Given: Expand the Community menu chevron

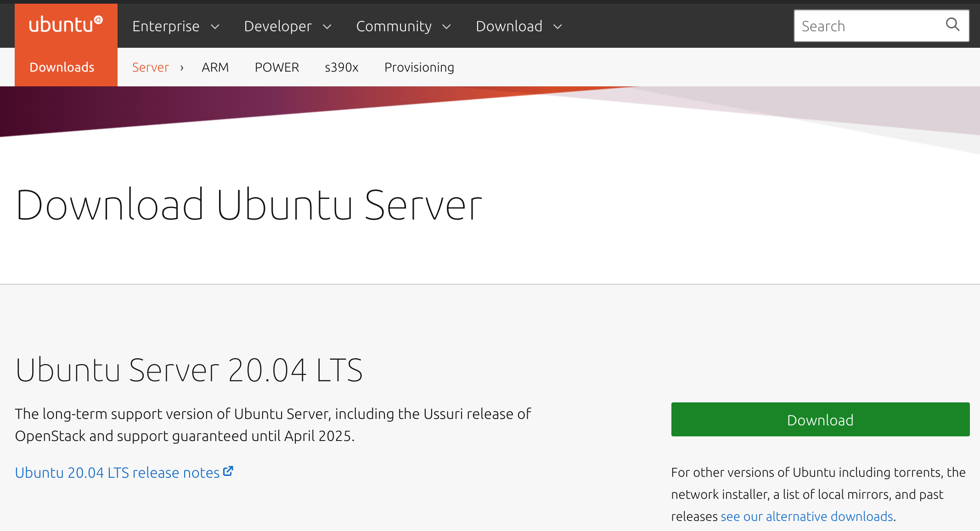Looking at the screenshot, I should pos(446,27).
